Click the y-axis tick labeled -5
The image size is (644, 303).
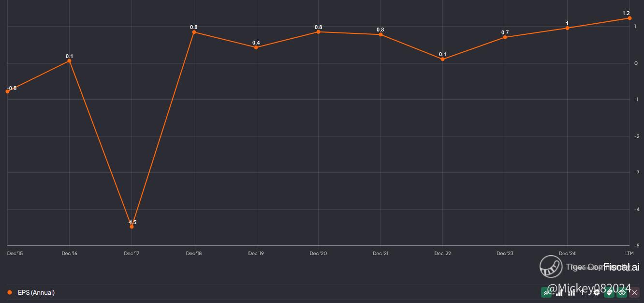tap(636, 245)
